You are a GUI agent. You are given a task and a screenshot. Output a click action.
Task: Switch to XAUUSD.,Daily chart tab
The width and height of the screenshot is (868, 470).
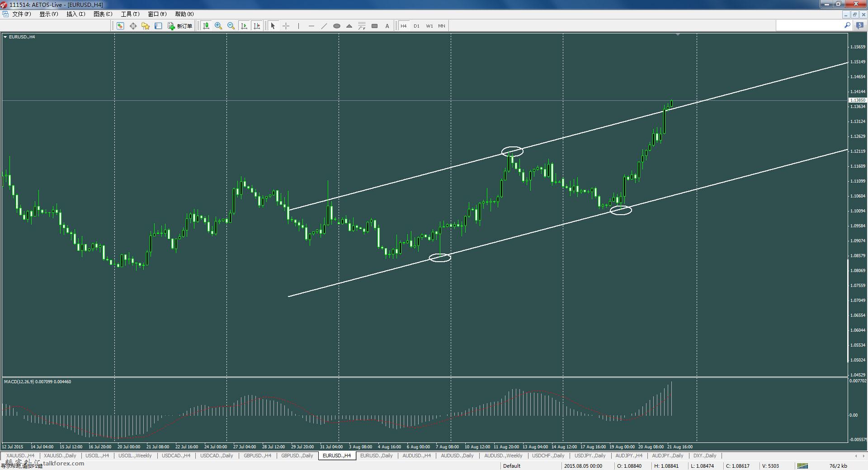click(60, 456)
